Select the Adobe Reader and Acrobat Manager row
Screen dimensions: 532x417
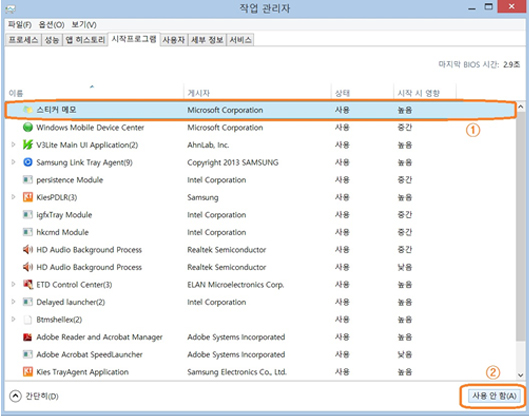(260, 337)
